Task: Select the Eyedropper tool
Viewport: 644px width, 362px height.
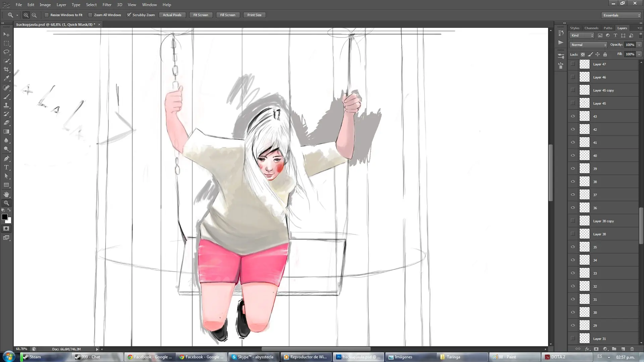Action: pyautogui.click(x=6, y=78)
